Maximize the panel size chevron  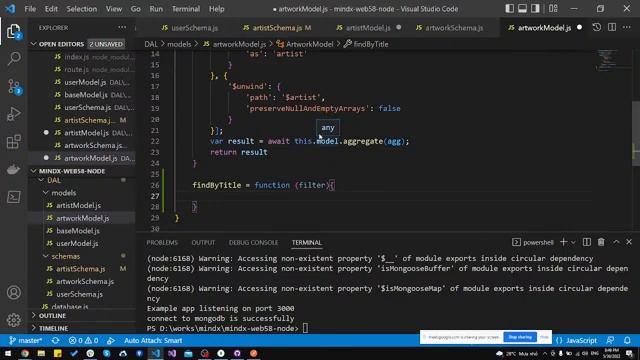(x=616, y=242)
